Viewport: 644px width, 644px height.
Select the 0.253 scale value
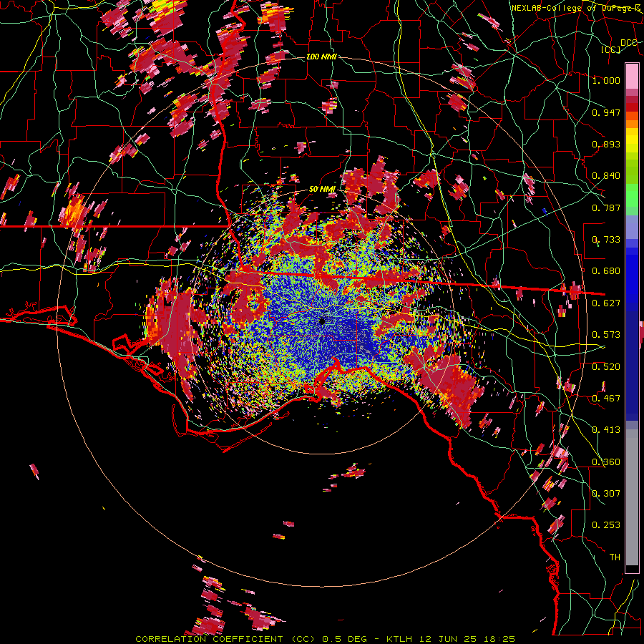(x=606, y=525)
